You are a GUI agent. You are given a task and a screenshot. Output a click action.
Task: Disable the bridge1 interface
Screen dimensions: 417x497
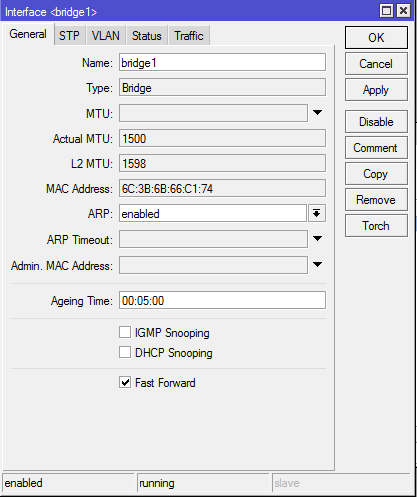[x=376, y=122]
